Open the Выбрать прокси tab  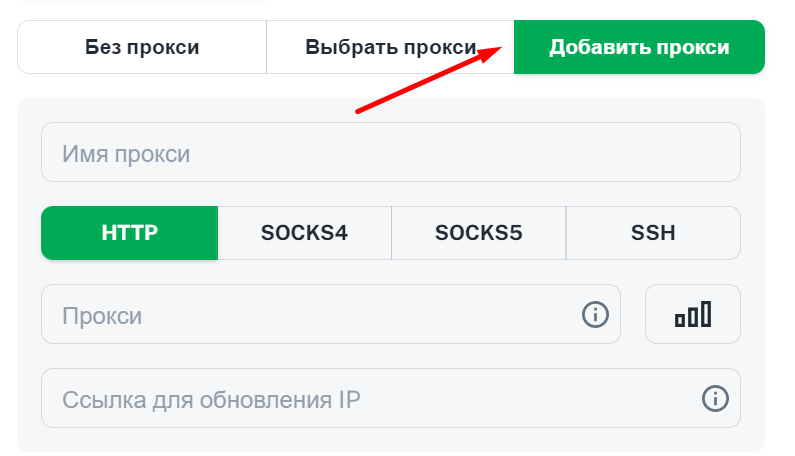[x=390, y=47]
